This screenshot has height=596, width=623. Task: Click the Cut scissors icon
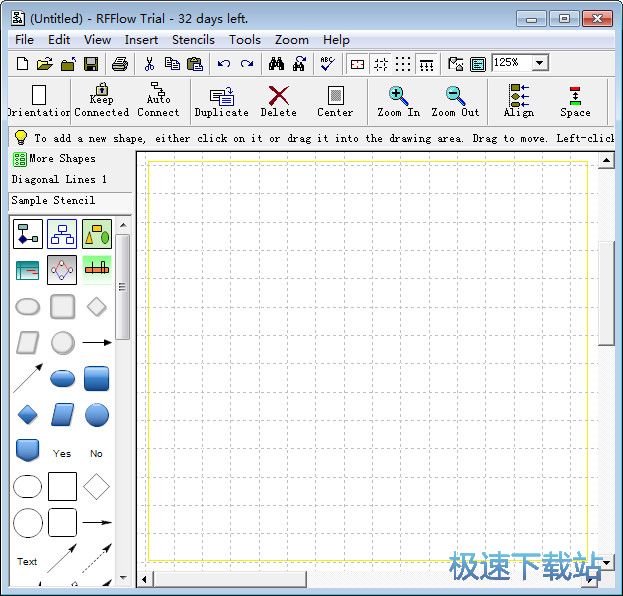150,64
